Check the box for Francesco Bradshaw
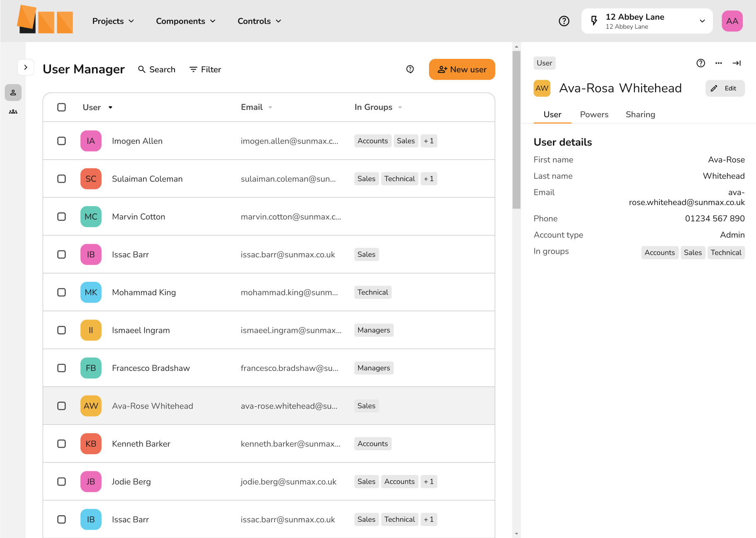This screenshot has width=756, height=538. [61, 368]
